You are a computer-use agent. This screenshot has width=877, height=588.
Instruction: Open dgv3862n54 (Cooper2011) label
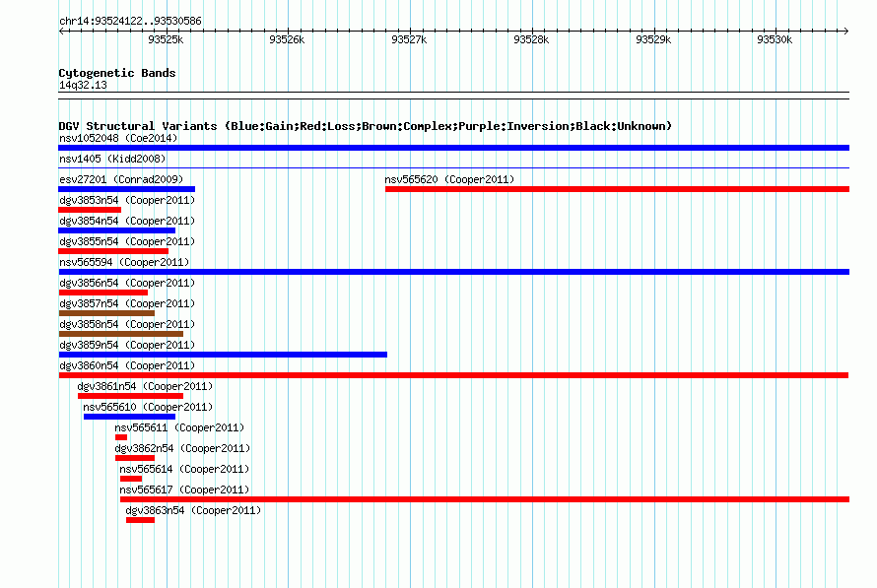pyautogui.click(x=182, y=448)
